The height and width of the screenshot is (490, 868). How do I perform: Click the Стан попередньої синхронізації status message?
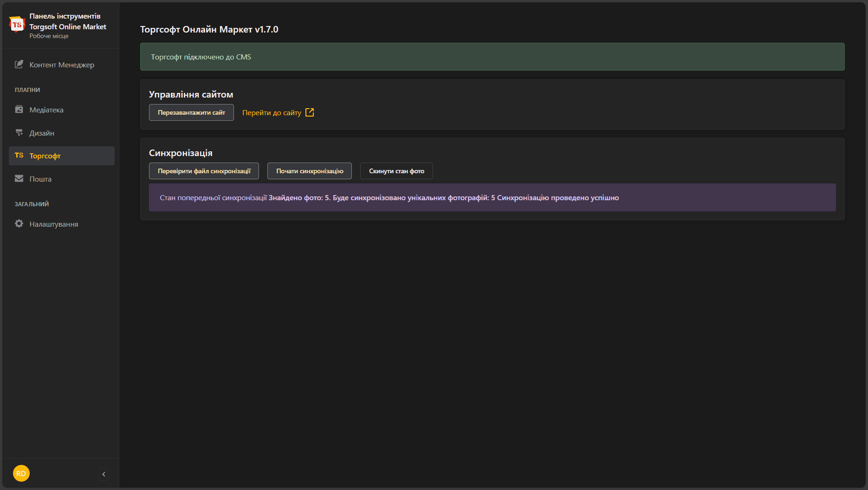492,197
